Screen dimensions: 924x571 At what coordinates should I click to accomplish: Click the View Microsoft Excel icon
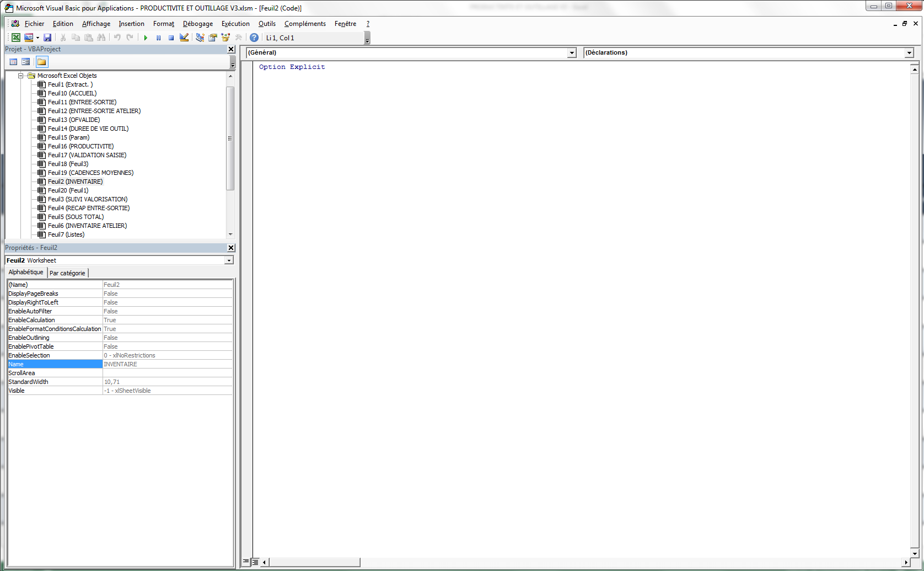coord(16,38)
